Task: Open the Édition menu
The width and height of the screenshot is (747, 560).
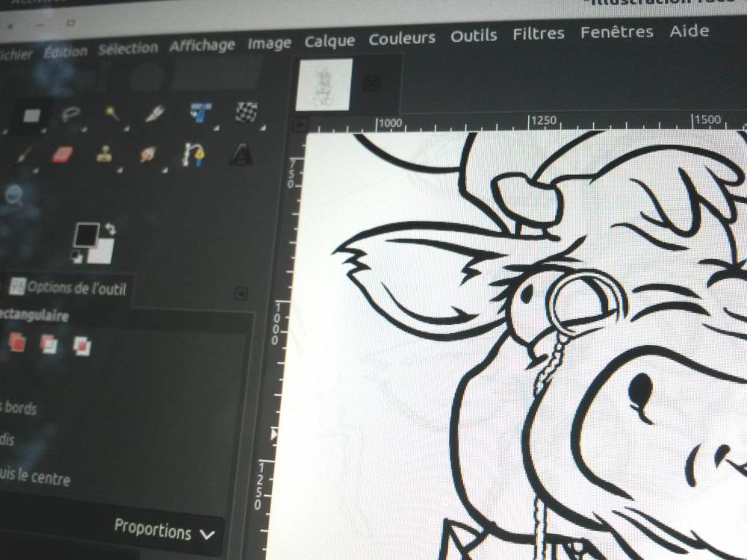Action: click(66, 52)
